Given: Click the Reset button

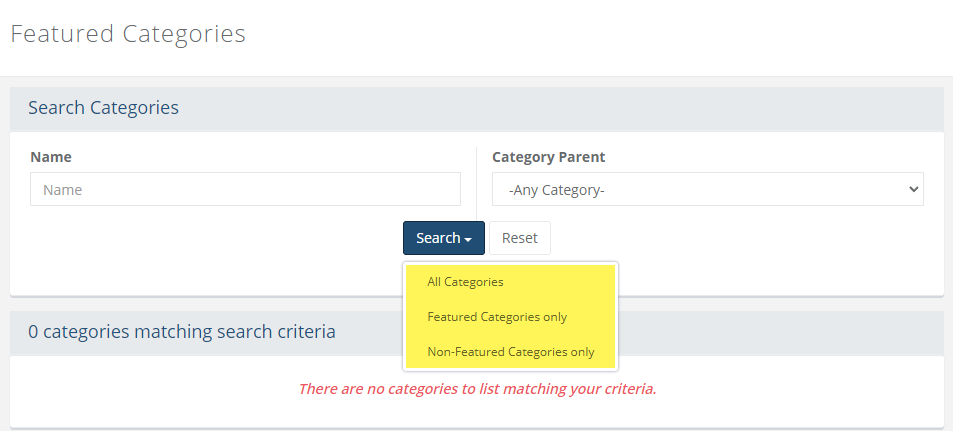Looking at the screenshot, I should point(519,238).
